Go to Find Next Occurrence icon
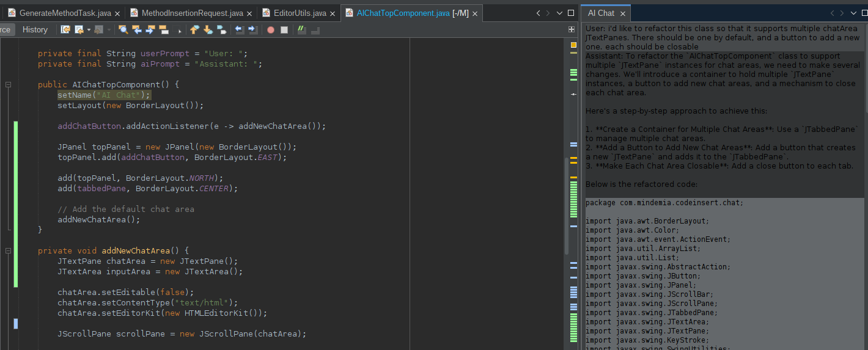 coord(150,29)
